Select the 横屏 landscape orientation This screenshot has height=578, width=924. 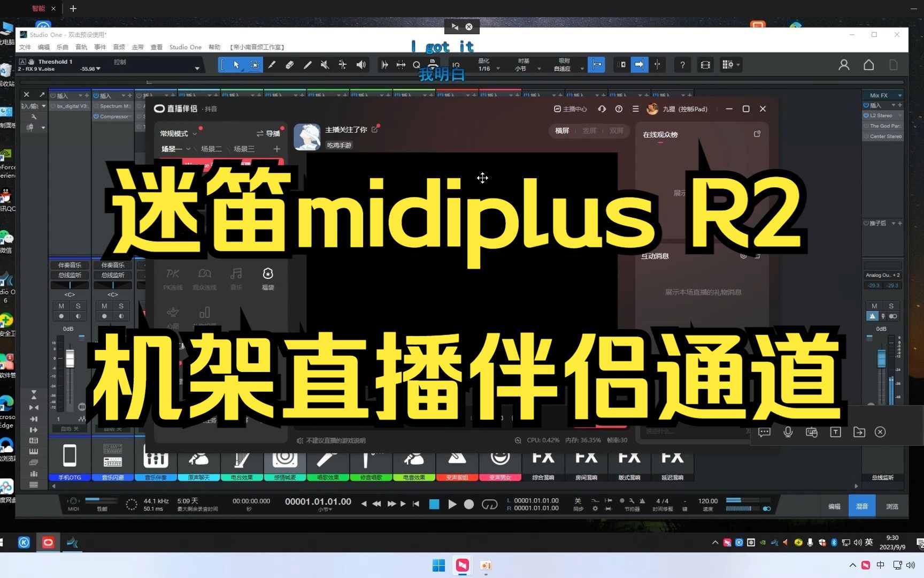(x=562, y=131)
